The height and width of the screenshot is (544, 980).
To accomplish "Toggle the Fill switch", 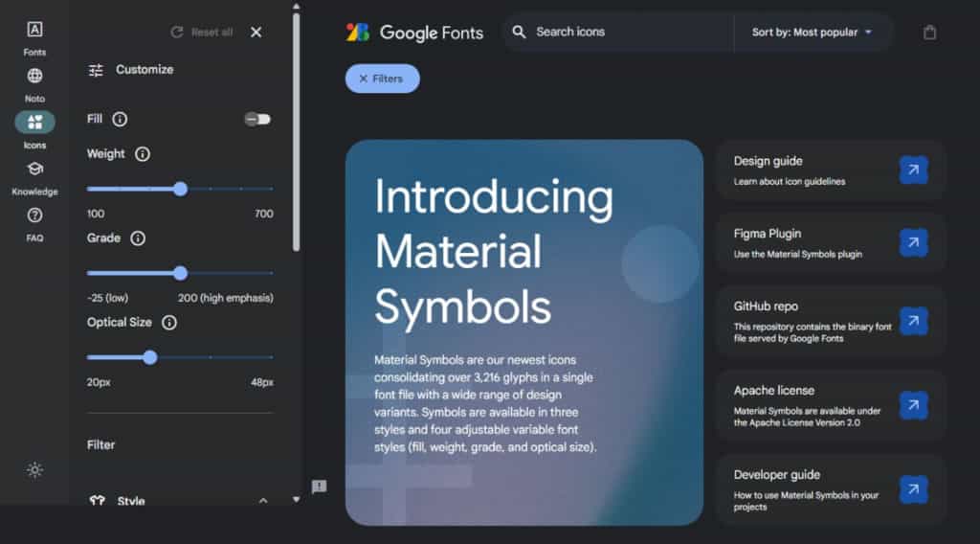I will [256, 119].
